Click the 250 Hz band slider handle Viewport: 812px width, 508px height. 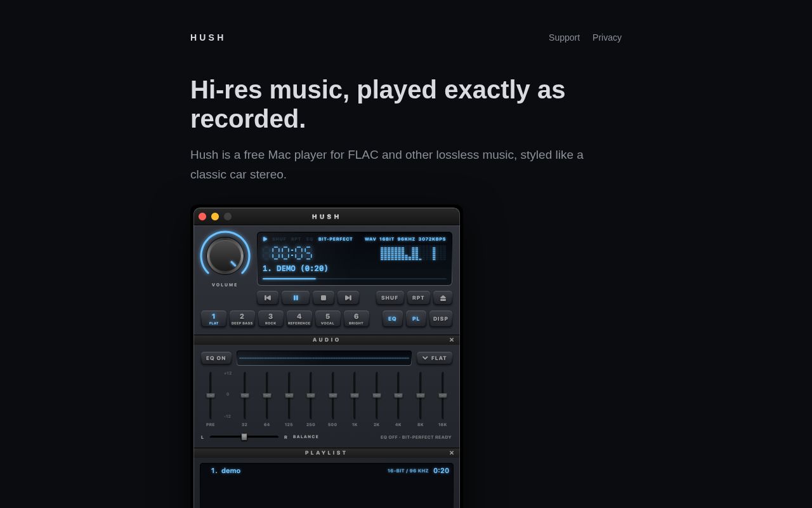(311, 396)
